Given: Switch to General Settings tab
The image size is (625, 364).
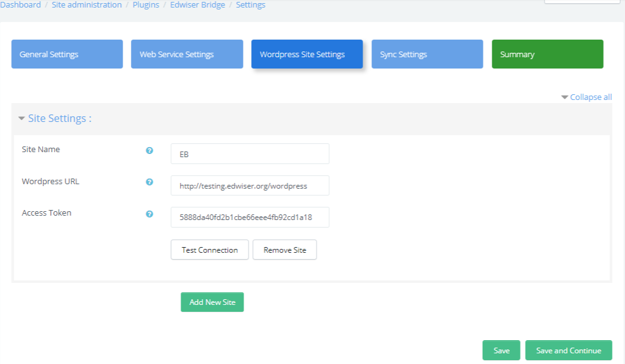Looking at the screenshot, I should pyautogui.click(x=67, y=54).
